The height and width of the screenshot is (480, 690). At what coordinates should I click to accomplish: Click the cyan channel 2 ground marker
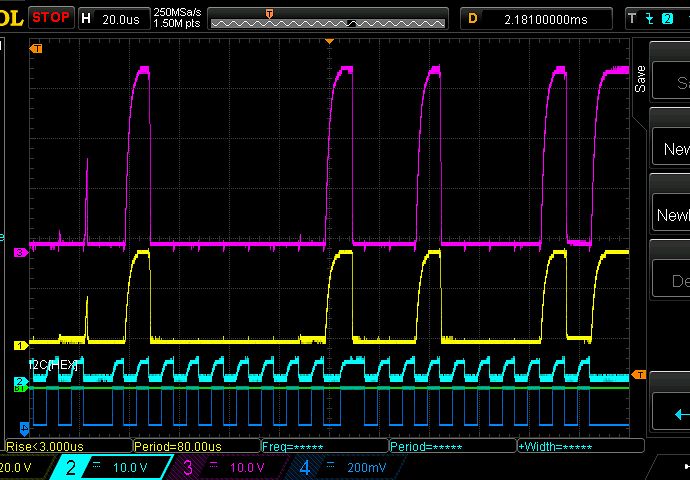click(20, 381)
